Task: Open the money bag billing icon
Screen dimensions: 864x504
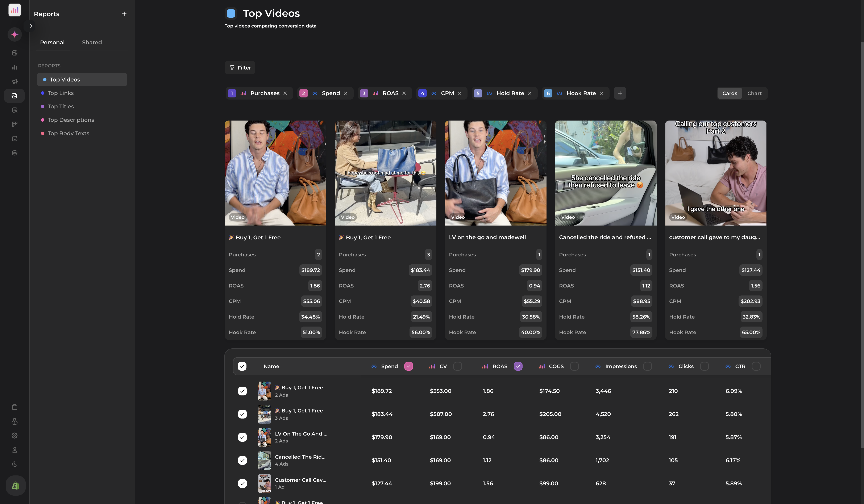Action: pos(14,421)
